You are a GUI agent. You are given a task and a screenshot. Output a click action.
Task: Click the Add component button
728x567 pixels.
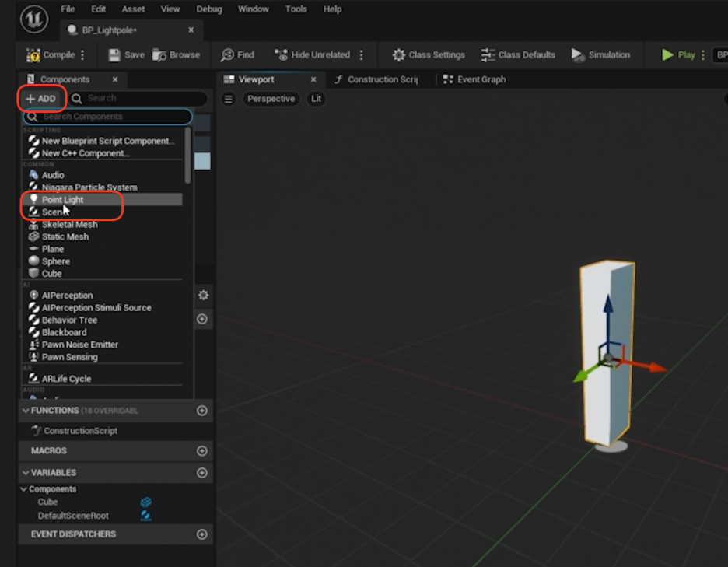pos(41,99)
